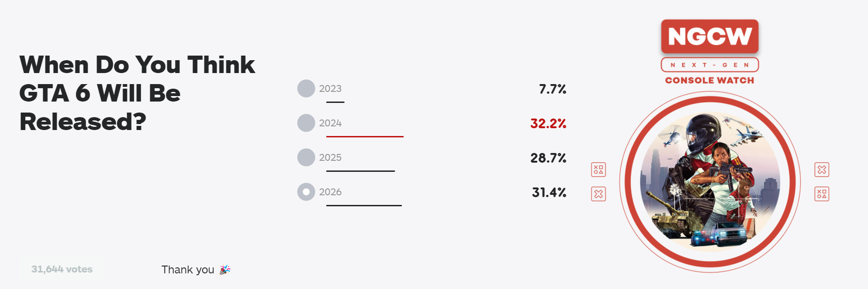Choose the 2024 poll radio button
The width and height of the screenshot is (868, 289).
(x=306, y=123)
